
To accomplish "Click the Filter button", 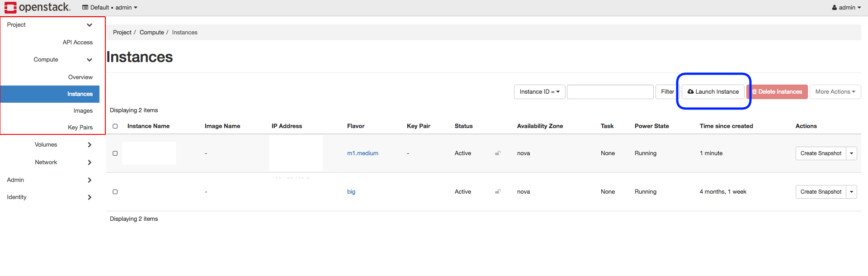I will point(667,92).
